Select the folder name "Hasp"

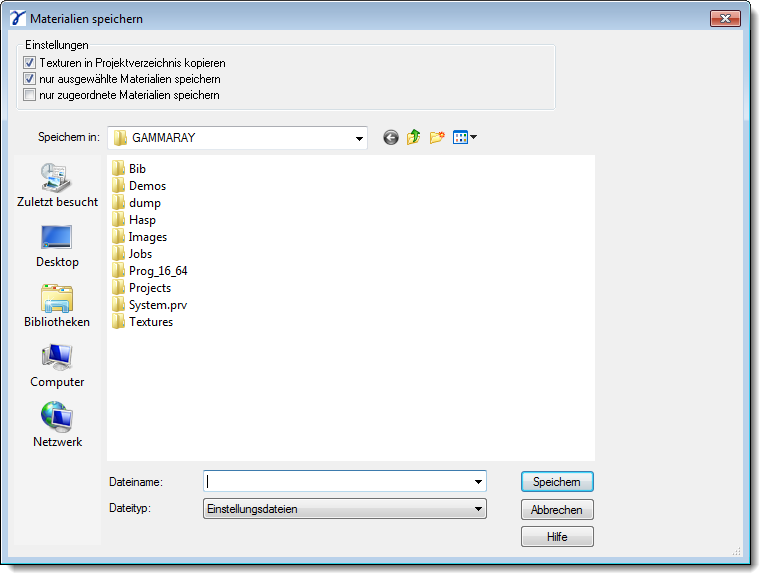point(142,220)
